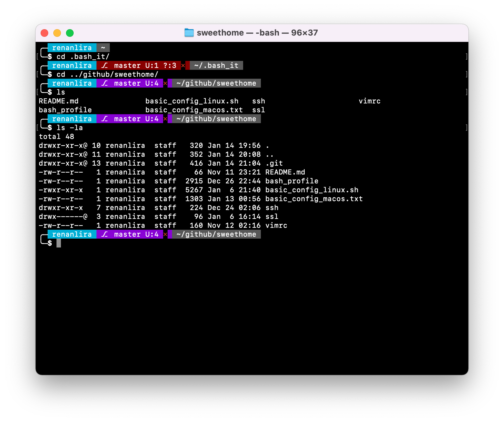Click '.git' in the long listing
Viewport: 504px width, 422px height.
(x=274, y=163)
